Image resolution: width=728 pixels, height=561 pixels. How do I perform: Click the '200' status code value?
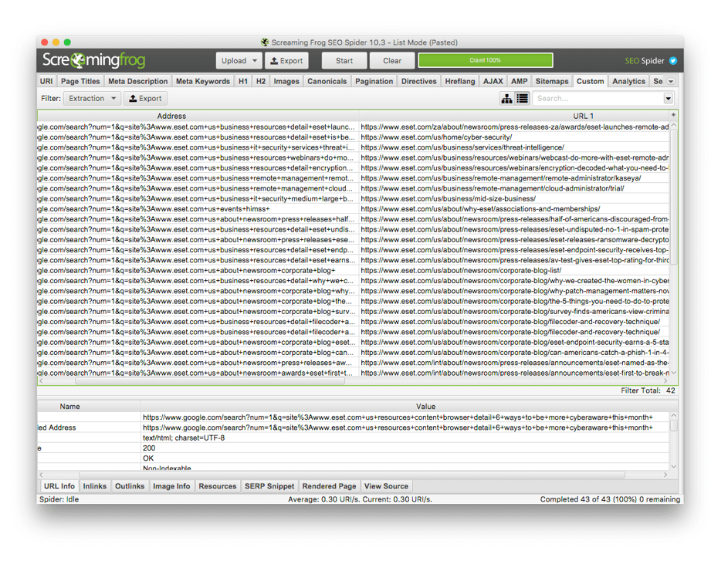[x=149, y=448]
